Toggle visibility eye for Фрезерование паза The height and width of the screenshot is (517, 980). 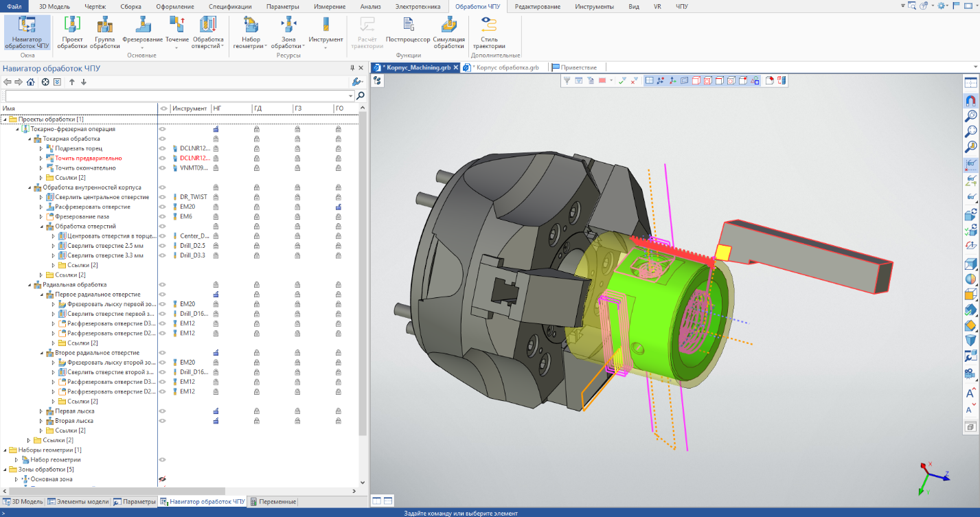(163, 217)
